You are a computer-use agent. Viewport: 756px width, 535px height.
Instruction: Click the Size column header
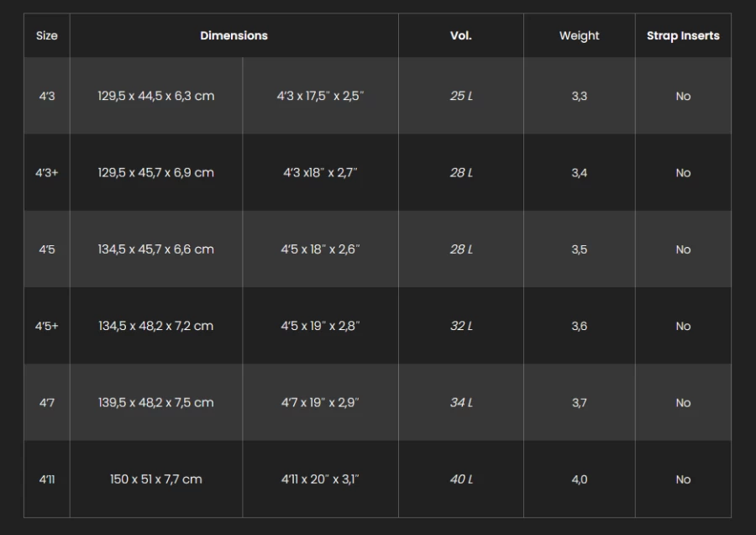pyautogui.click(x=47, y=36)
